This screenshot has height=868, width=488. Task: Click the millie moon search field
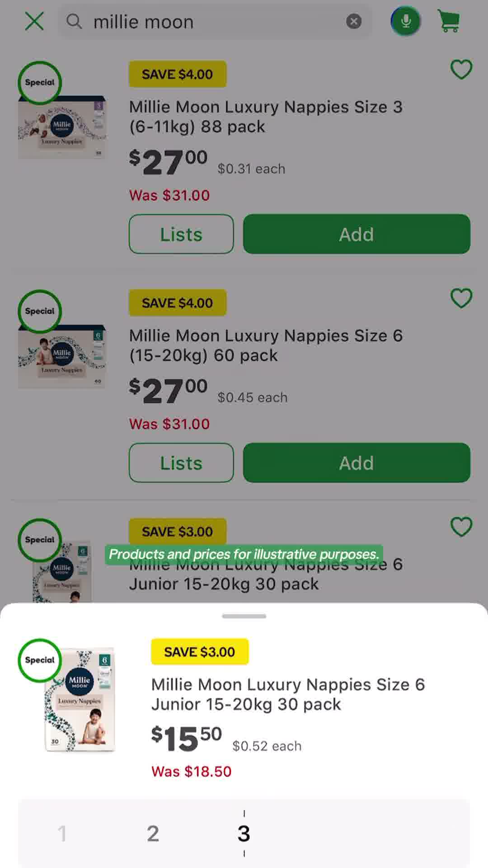click(215, 21)
